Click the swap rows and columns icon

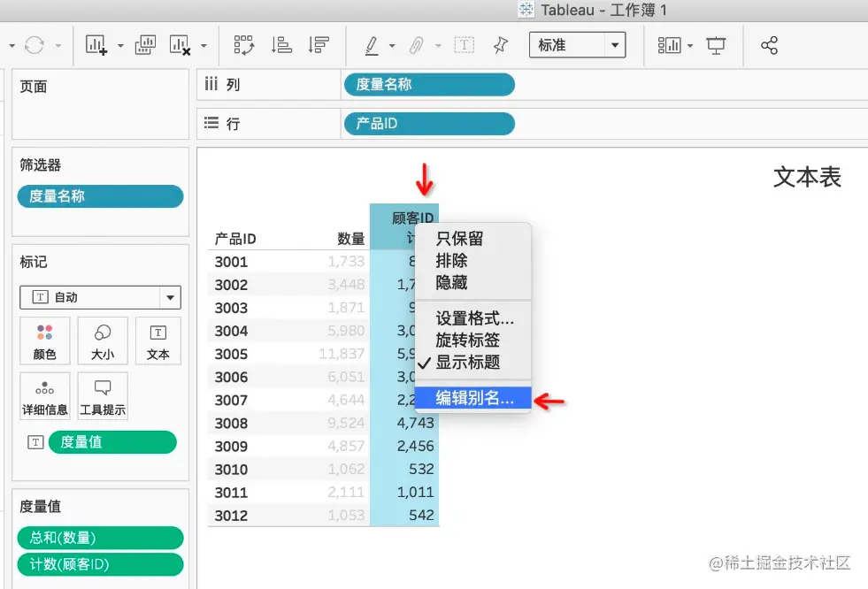tap(243, 45)
